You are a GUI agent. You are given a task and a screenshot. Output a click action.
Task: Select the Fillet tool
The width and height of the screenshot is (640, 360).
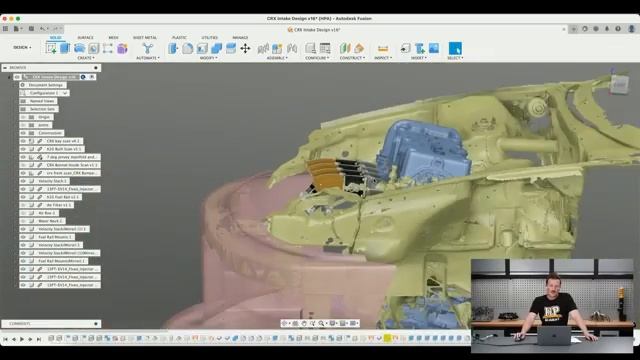pos(187,49)
